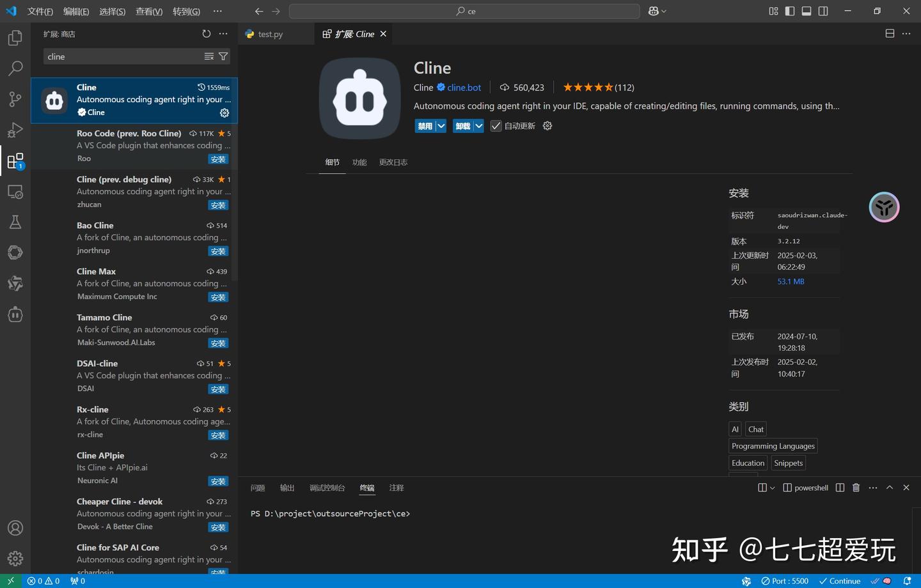Install Roo Code extension

218,159
